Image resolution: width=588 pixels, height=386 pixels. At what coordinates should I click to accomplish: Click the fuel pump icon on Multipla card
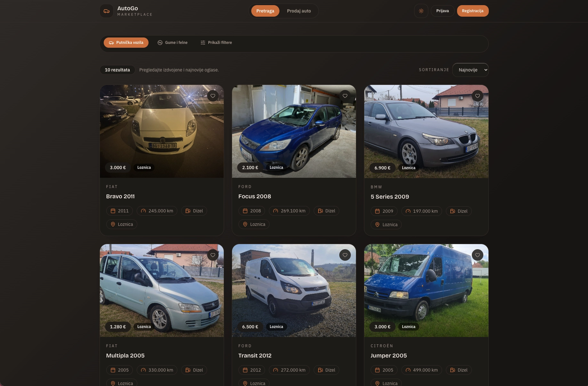pos(188,370)
